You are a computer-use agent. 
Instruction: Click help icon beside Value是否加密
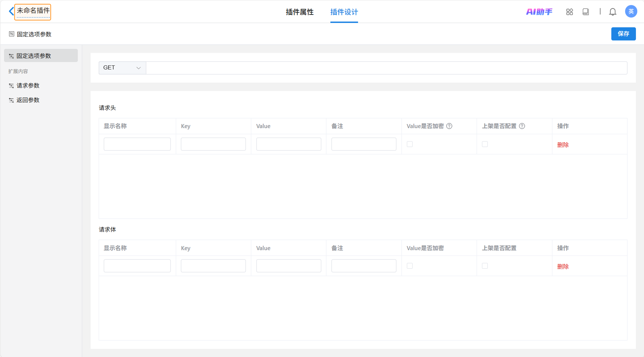click(449, 126)
